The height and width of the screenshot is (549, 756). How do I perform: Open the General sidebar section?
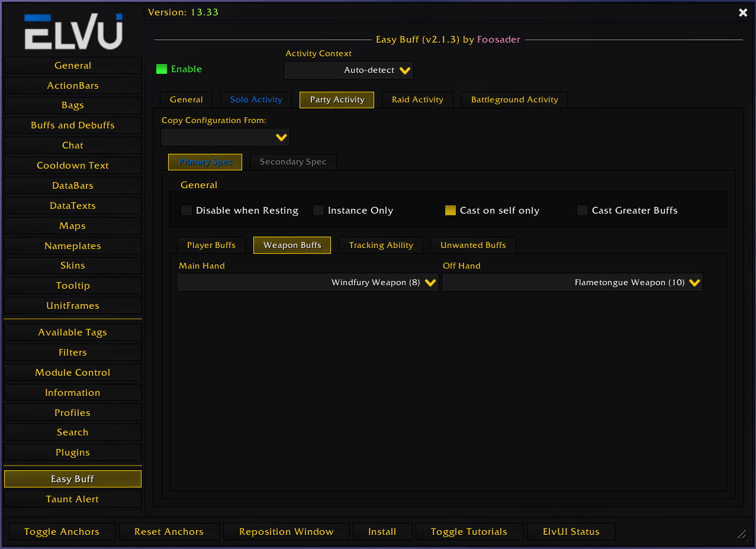(73, 66)
